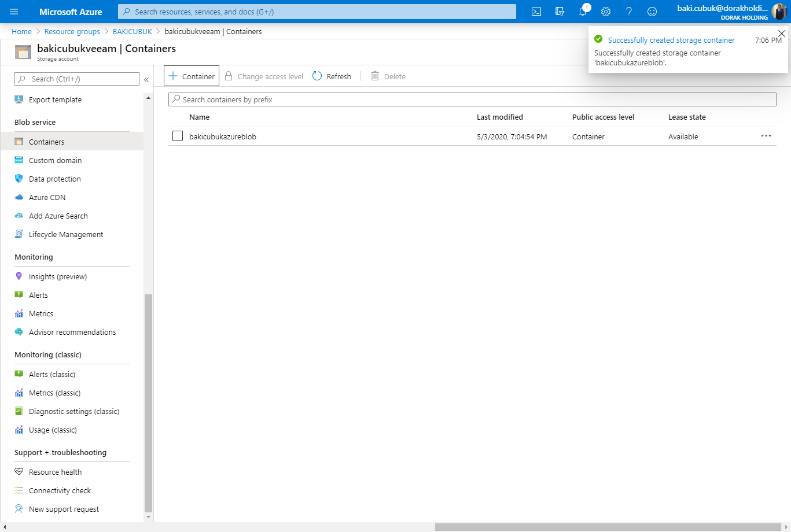Click the Available lease state cell
This screenshot has height=532, width=791.
click(x=683, y=136)
